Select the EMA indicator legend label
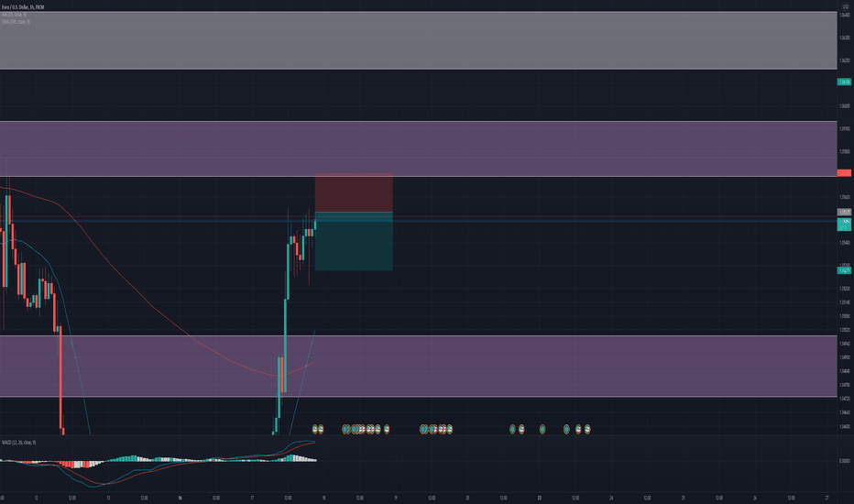Screen dimensions: 854x504 pyautogui.click(x=16, y=22)
